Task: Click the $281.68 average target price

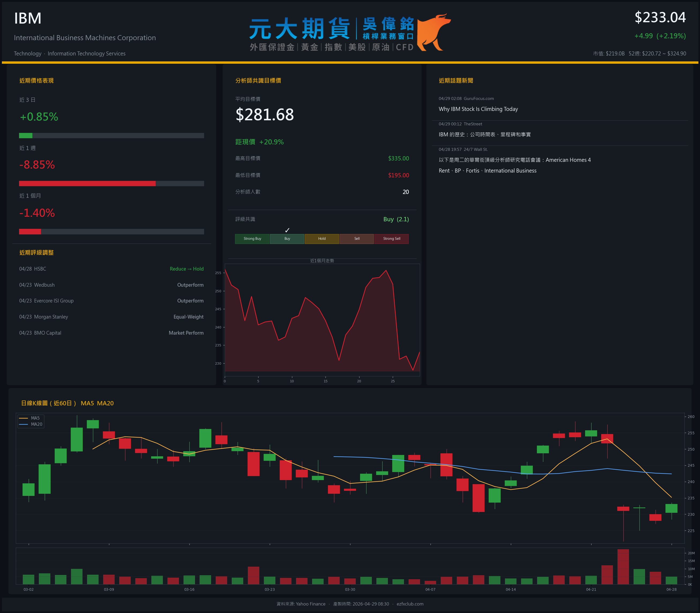Action: coord(264,115)
